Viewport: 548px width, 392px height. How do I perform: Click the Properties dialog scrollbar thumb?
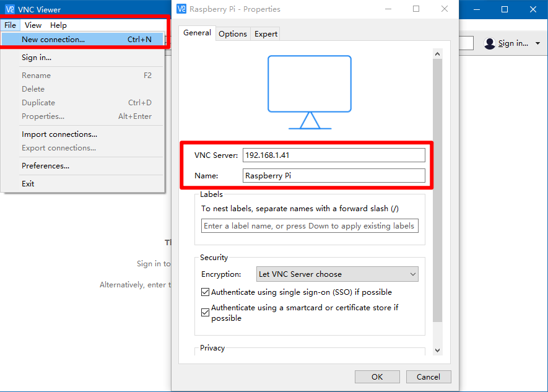(x=437, y=190)
